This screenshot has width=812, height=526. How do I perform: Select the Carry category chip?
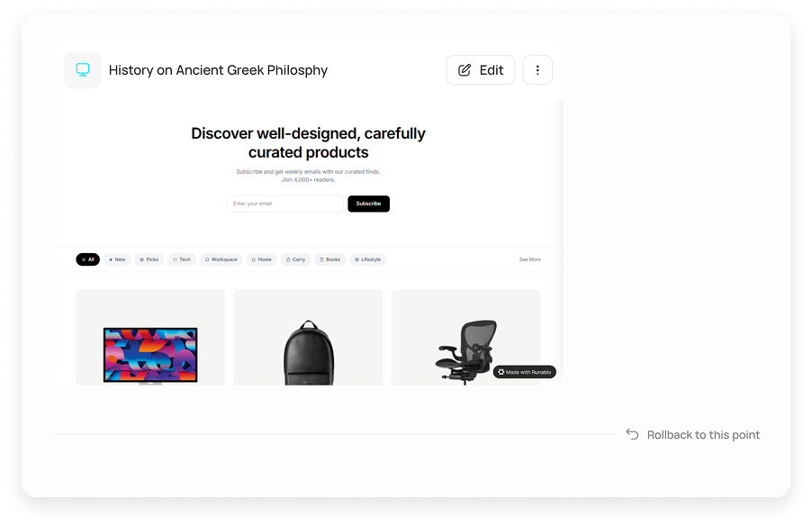pyautogui.click(x=295, y=259)
